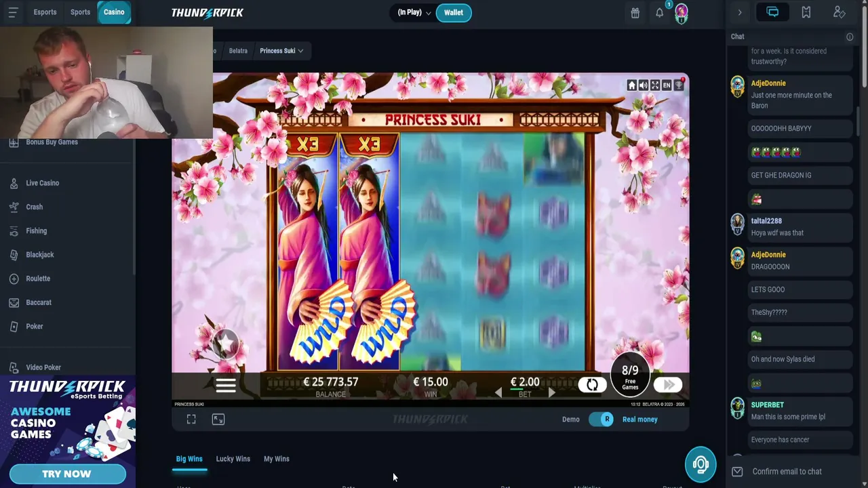
Task: Click the slot game home icon
Action: tap(631, 85)
